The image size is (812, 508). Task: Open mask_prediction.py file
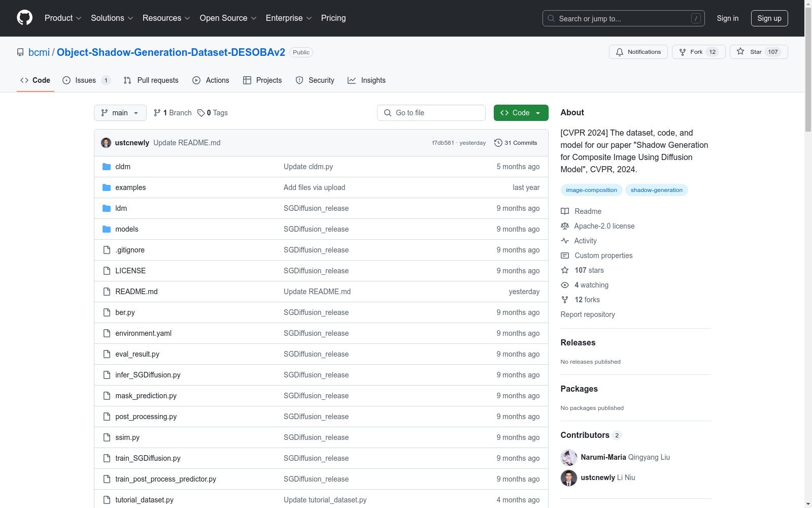pos(146,396)
